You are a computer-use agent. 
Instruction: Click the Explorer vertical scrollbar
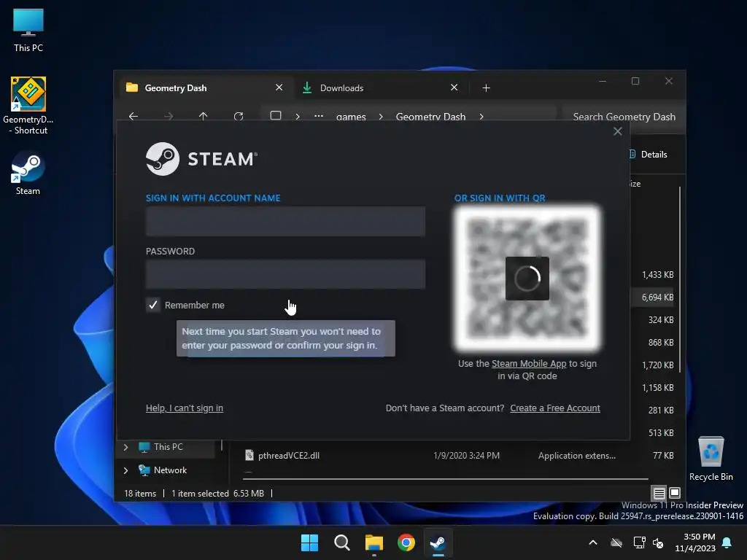680,279
